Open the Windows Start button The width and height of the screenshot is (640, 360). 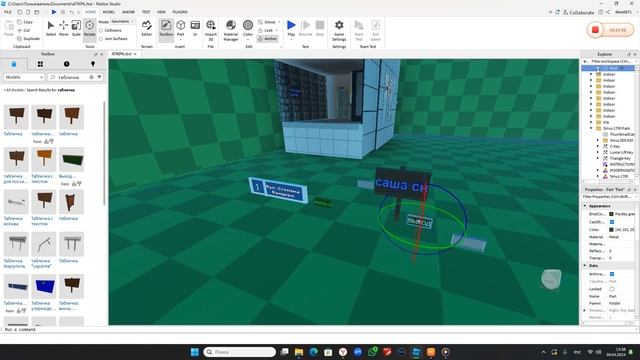(195, 352)
